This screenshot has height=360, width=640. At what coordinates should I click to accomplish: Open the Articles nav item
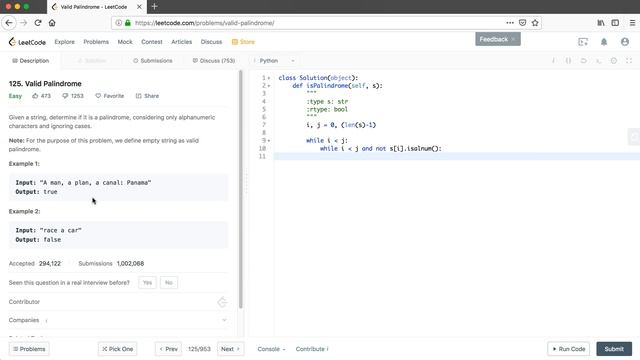182,42
